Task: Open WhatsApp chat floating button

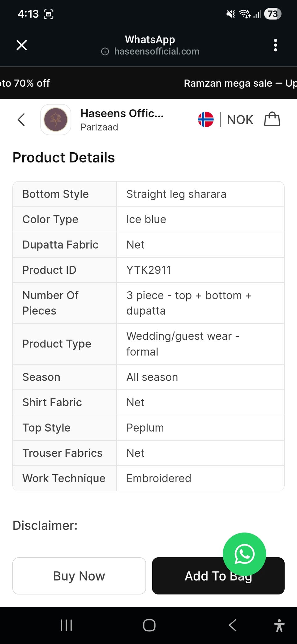Action: tap(244, 554)
